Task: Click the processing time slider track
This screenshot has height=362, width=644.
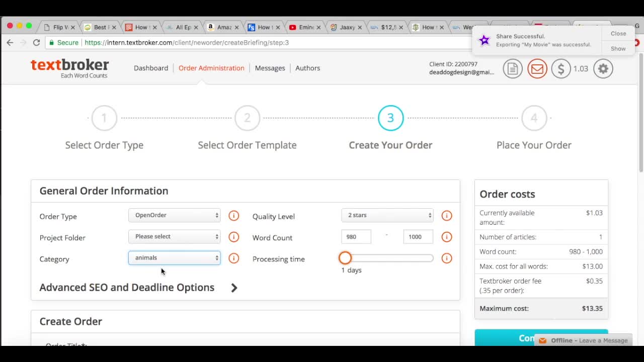Action: [387, 258]
